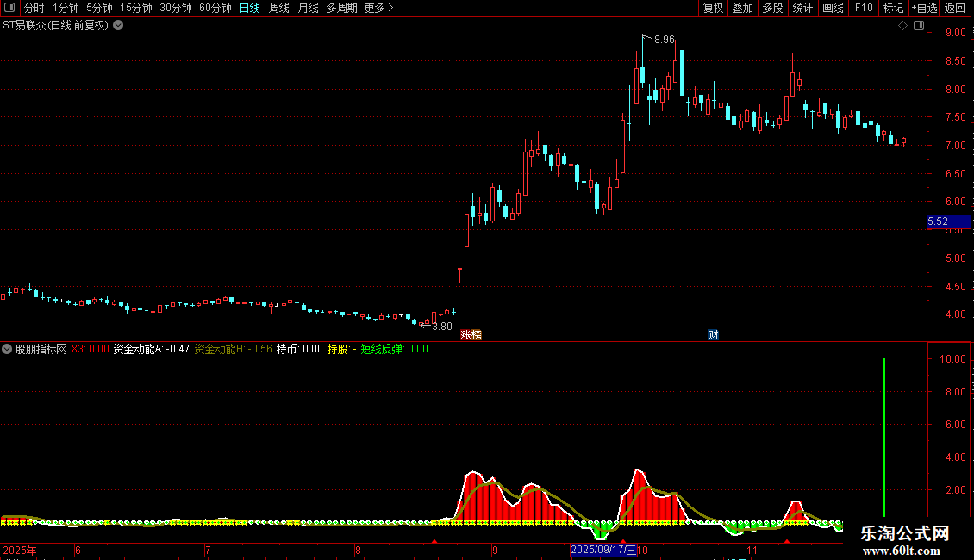Click the 8.96 high price label
Screen dimensions: 974x560
pos(664,40)
